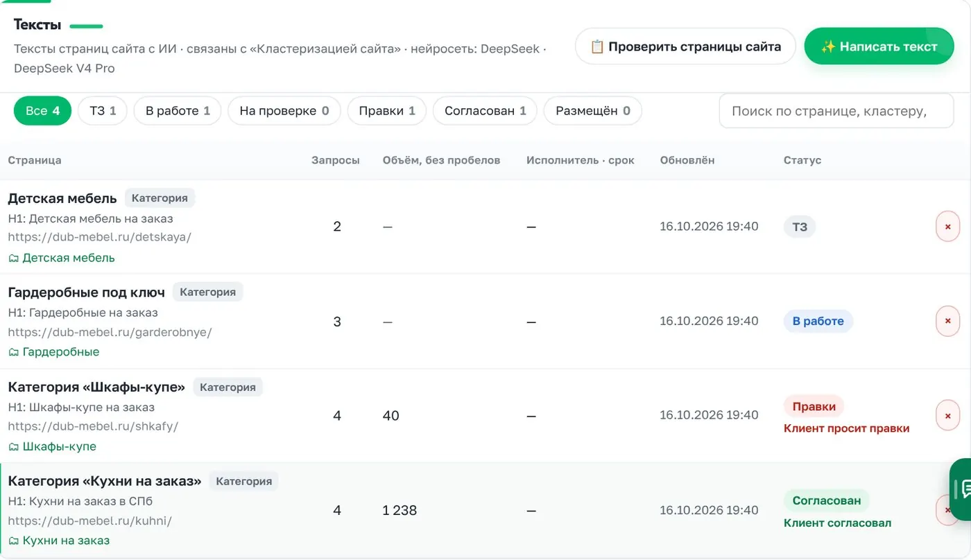Click the green Согласован status badge
The image size is (971, 560).
pos(827,500)
